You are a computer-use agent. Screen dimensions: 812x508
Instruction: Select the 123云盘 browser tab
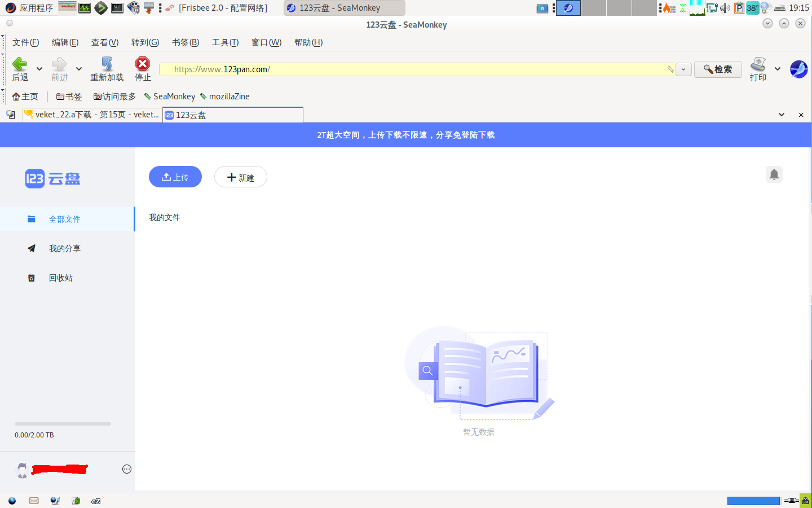[x=233, y=115]
